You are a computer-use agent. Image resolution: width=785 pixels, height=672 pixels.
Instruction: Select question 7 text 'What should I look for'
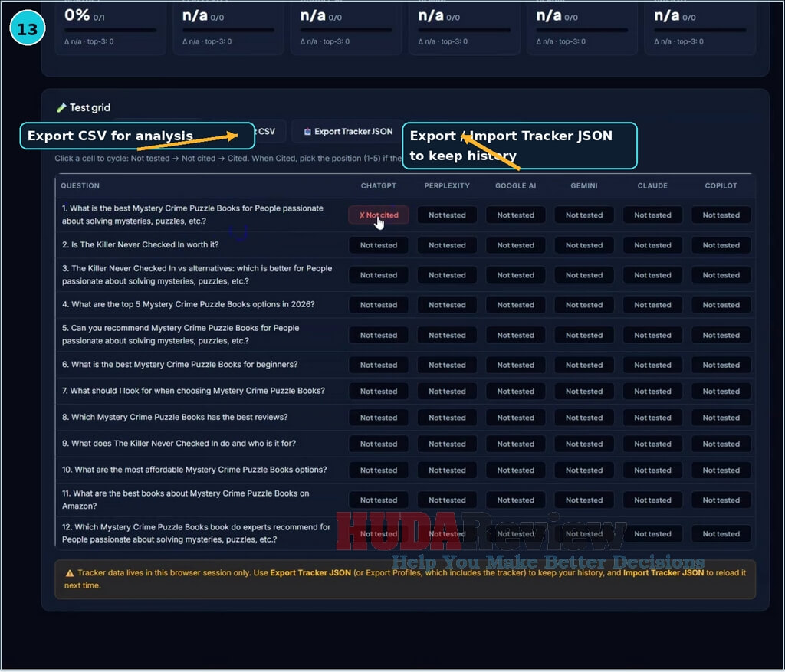193,391
